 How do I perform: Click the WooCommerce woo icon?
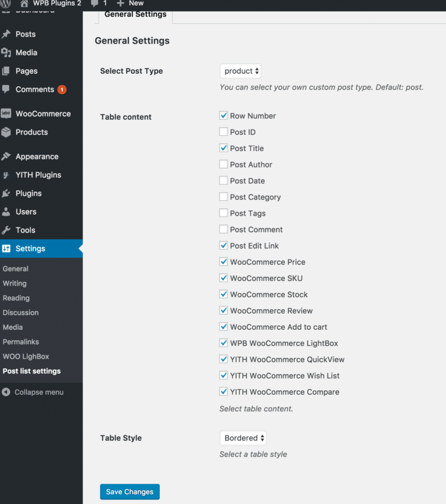pyautogui.click(x=6, y=113)
